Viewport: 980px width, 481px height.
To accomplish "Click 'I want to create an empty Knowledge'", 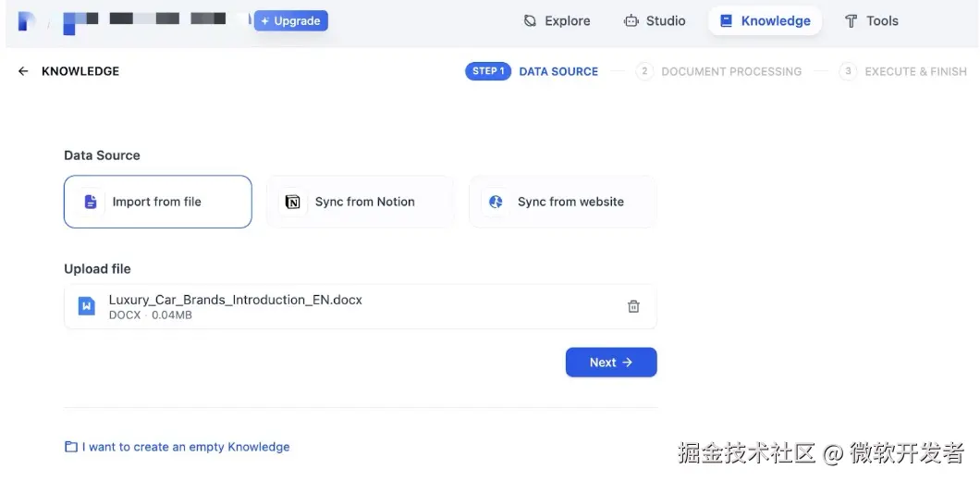I will (x=186, y=447).
